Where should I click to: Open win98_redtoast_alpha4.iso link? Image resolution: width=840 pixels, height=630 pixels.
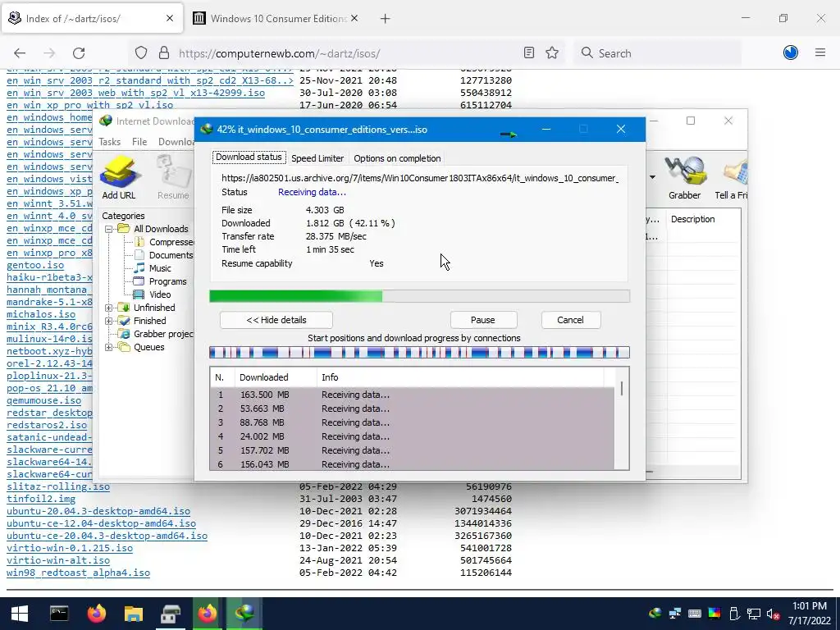coord(78,573)
